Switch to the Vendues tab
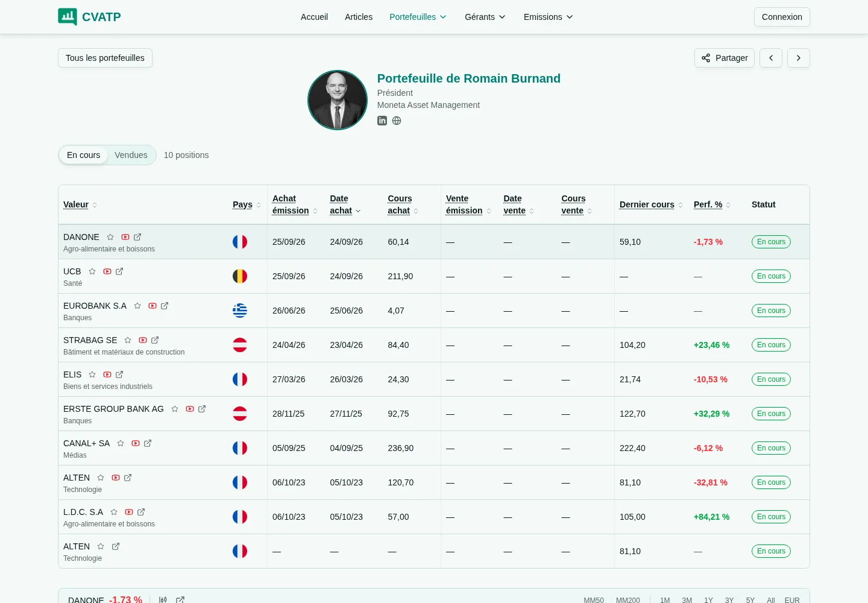 131,155
